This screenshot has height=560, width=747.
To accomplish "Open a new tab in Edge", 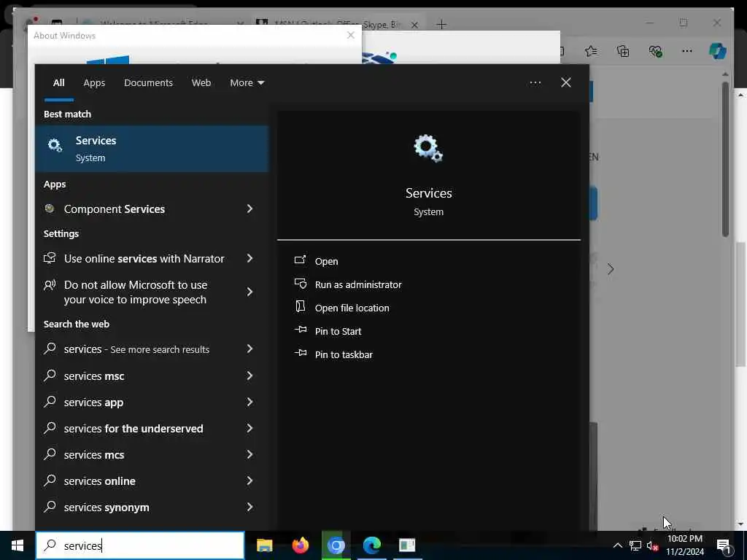I will click(x=441, y=24).
